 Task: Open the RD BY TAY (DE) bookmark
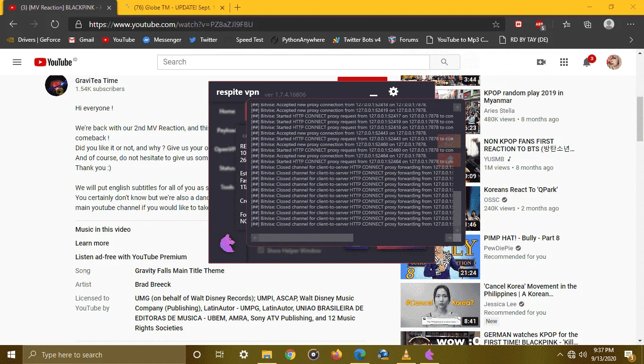[x=524, y=40]
